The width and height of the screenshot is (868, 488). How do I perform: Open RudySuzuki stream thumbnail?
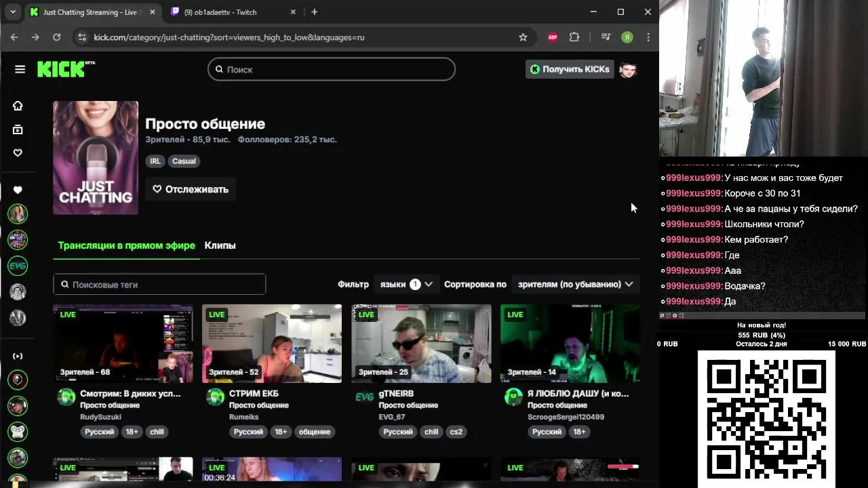pyautogui.click(x=123, y=344)
